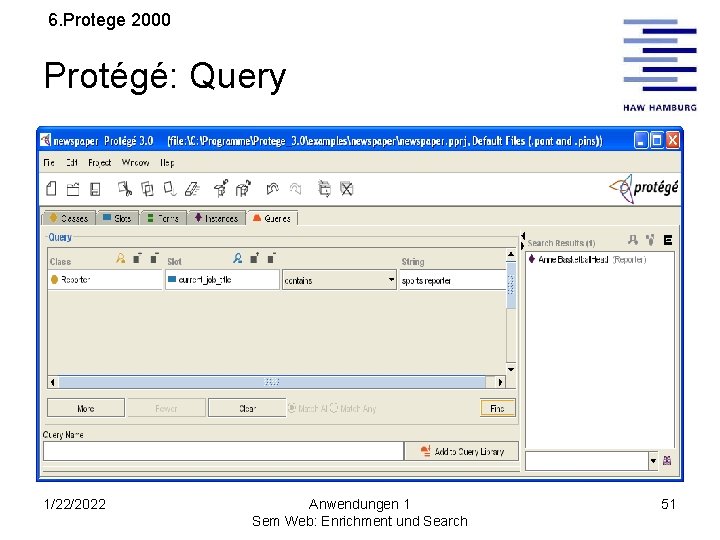720x540 pixels.
Task: Click the Revert to archived version icon
Action: click(243, 188)
